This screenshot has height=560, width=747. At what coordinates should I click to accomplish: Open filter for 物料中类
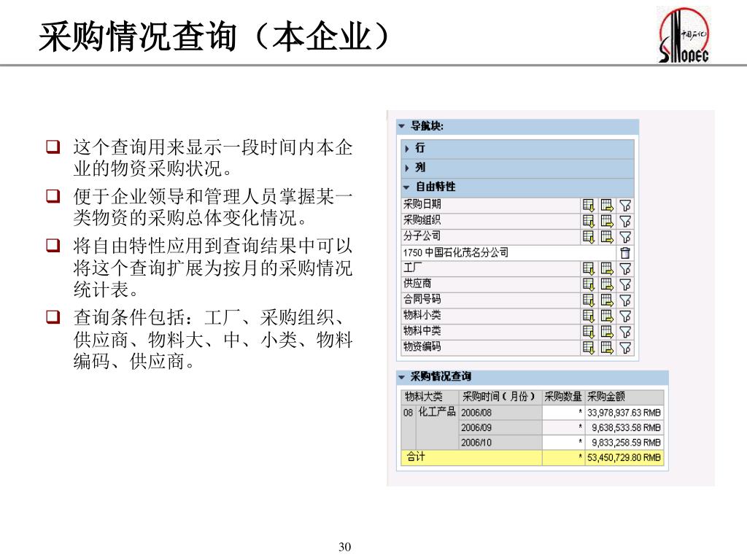tap(625, 332)
